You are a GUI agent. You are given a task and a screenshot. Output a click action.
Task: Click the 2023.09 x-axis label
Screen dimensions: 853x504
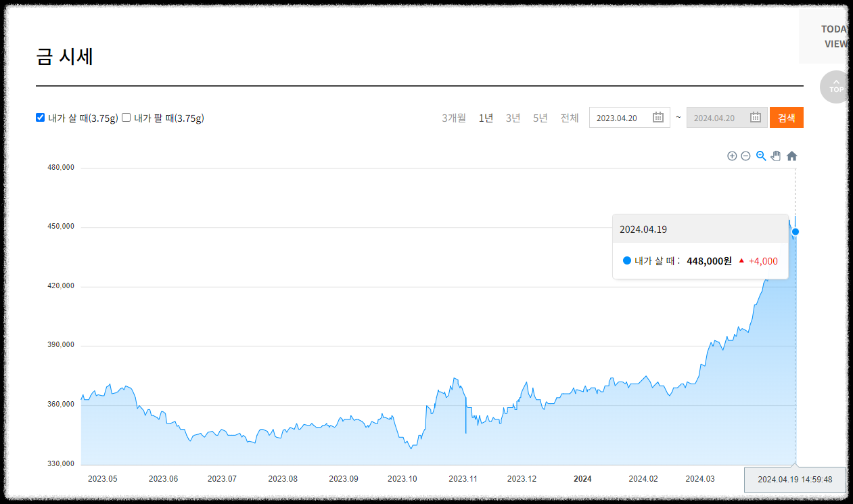pos(344,479)
